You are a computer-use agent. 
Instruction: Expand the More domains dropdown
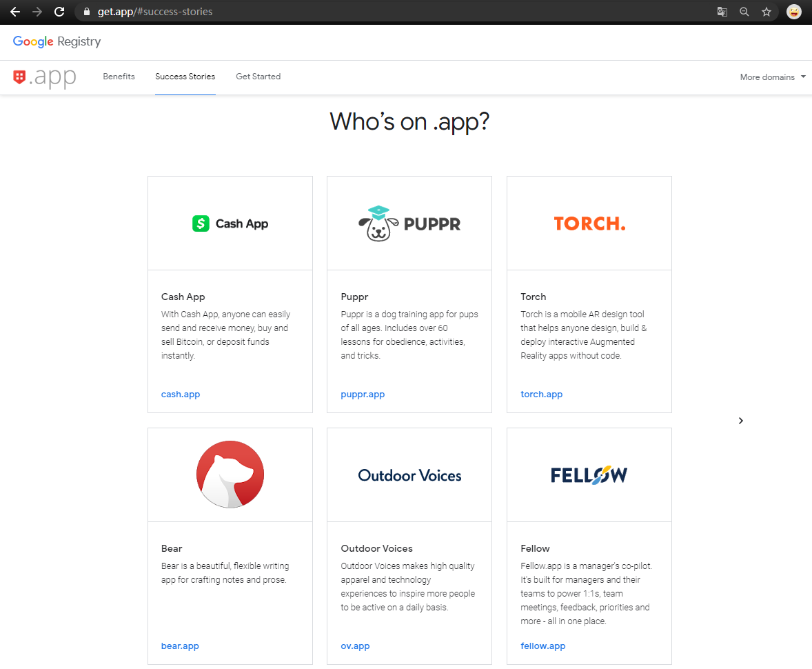click(773, 77)
